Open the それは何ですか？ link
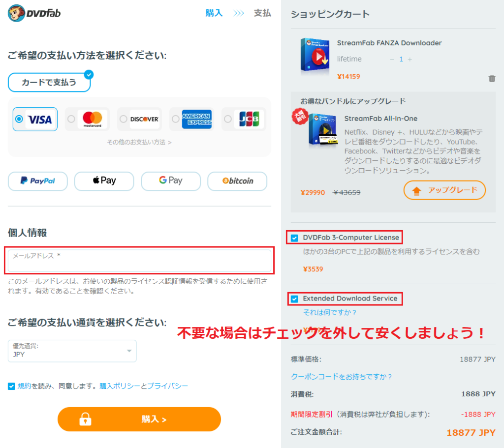The height and width of the screenshot is (448, 504). click(330, 312)
